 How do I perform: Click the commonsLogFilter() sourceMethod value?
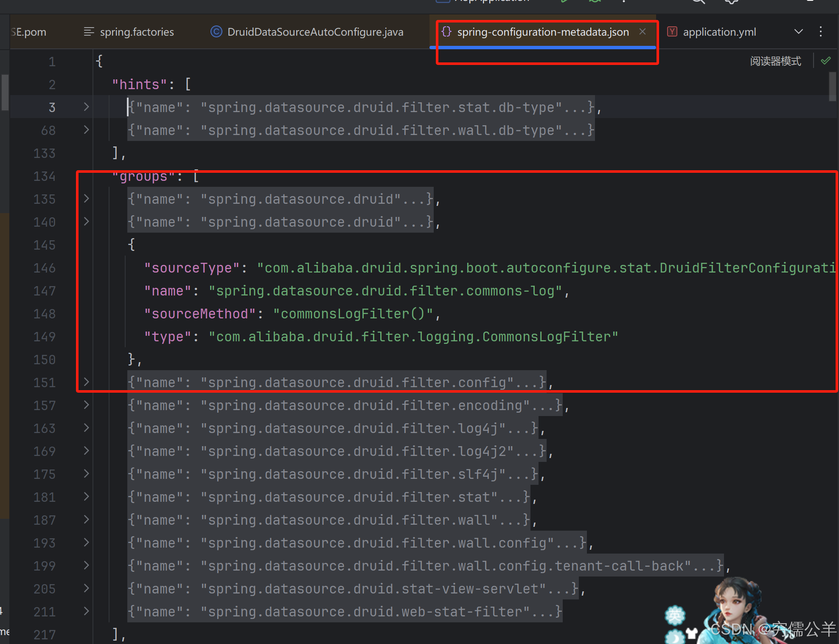(x=353, y=314)
